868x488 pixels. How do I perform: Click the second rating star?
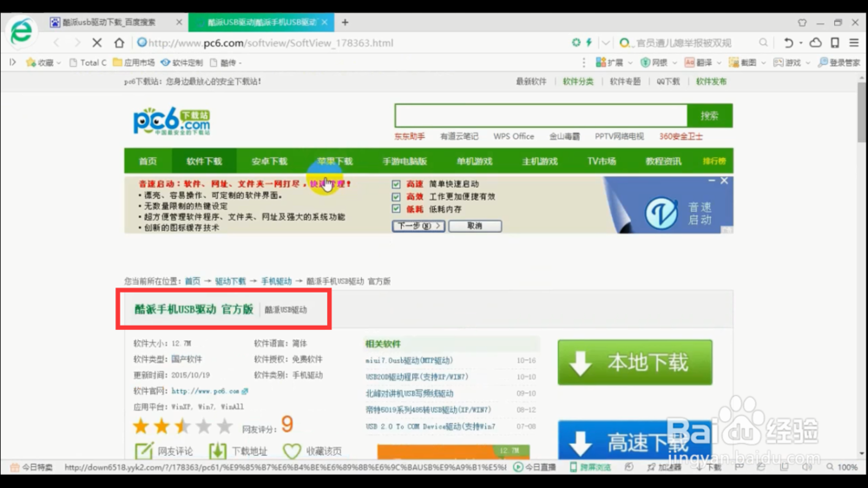pos(161,426)
